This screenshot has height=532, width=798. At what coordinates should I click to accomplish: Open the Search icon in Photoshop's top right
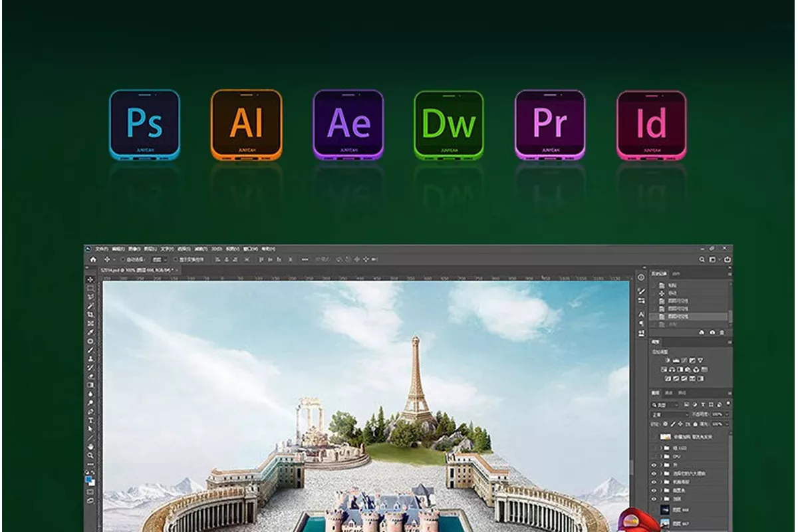click(x=702, y=259)
